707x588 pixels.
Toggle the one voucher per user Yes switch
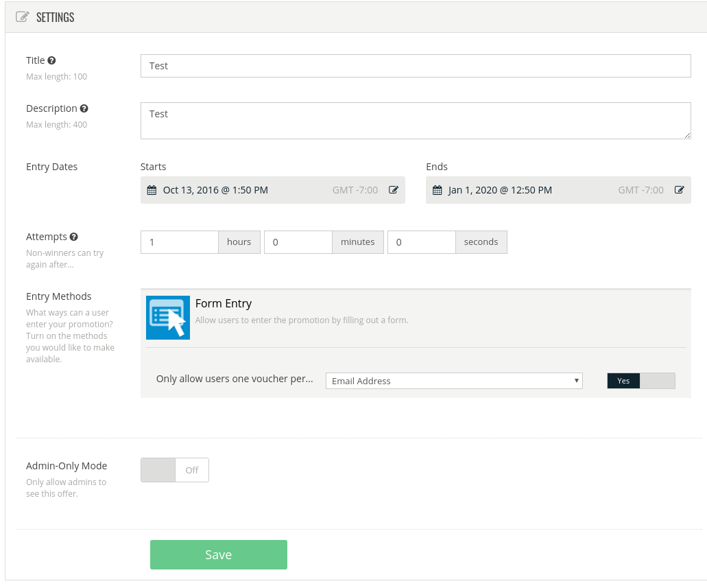640,381
